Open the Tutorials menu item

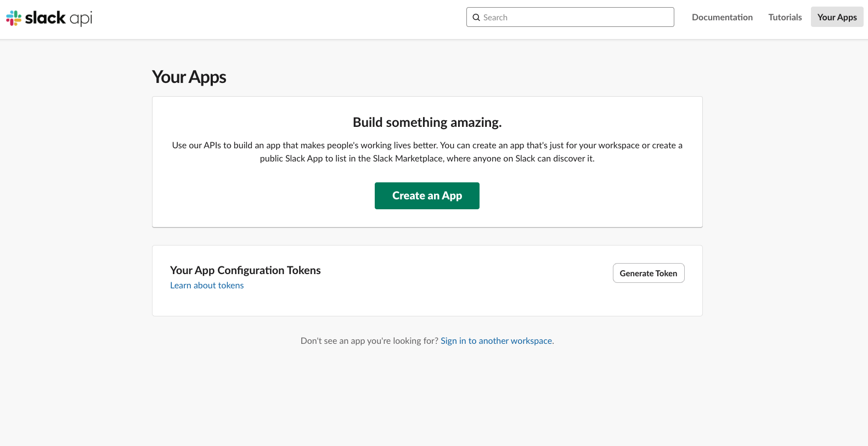click(x=785, y=17)
